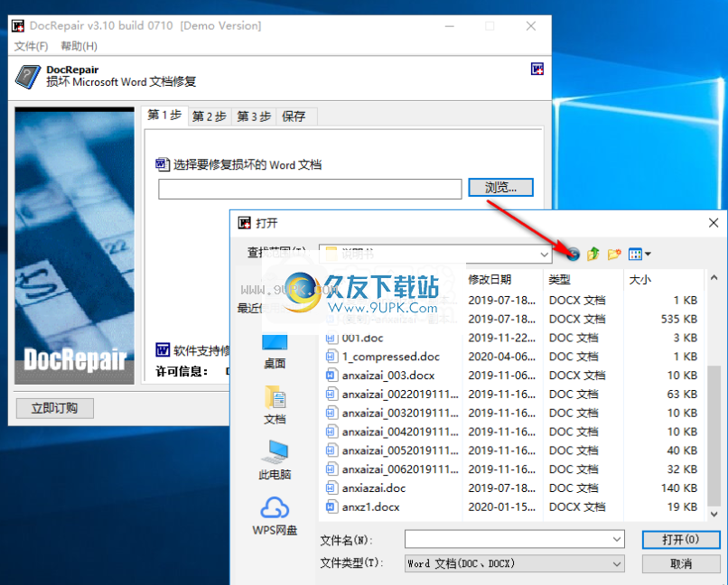Click the back navigation icon in Open dialog

[x=573, y=255]
